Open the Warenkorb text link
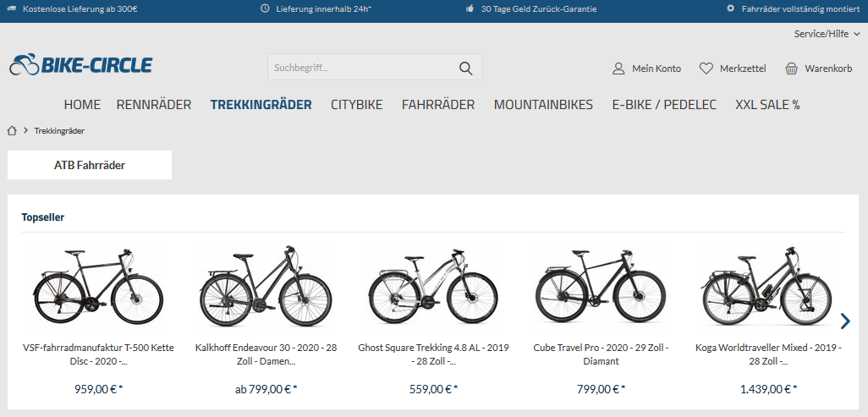868x417 pixels. pyautogui.click(x=829, y=69)
